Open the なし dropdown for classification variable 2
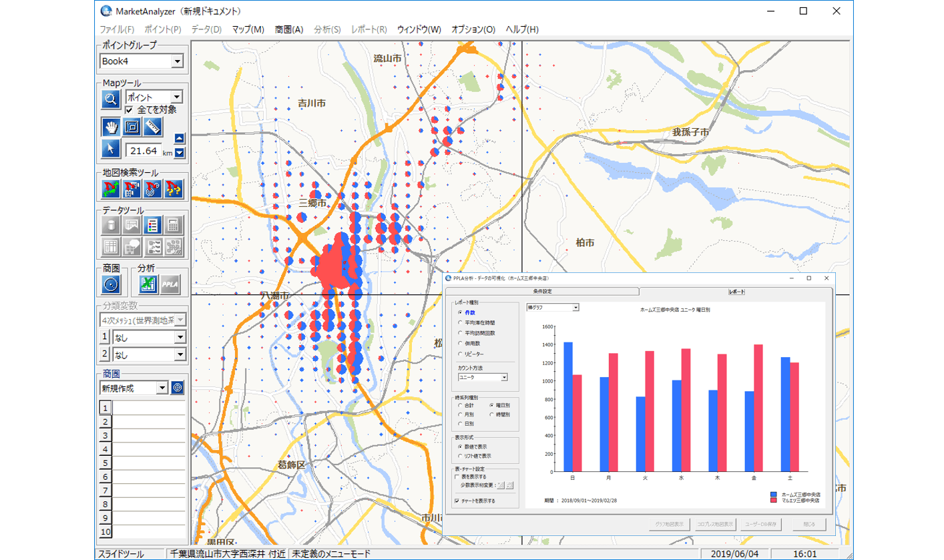The height and width of the screenshot is (560, 944). (x=180, y=356)
